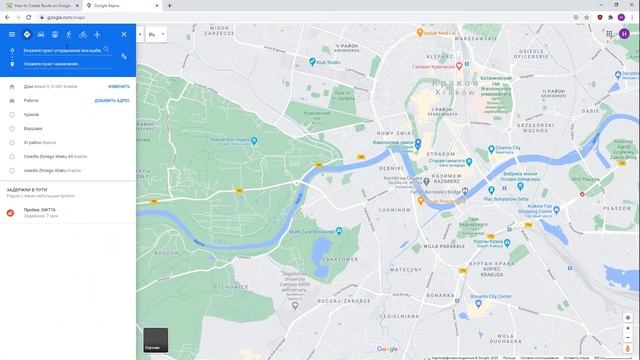This screenshot has height=360, width=640.
Task: Click the google.com/maps address bar
Action: coord(306,18)
